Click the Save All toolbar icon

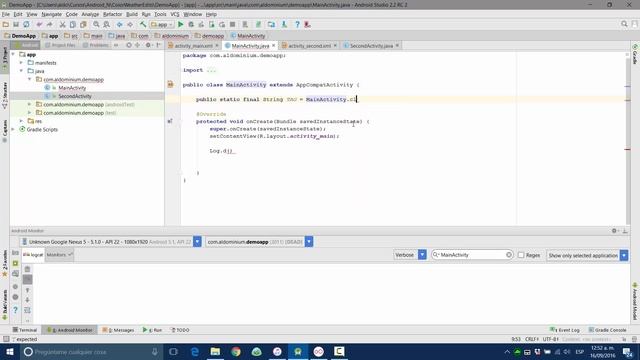coord(16,24)
